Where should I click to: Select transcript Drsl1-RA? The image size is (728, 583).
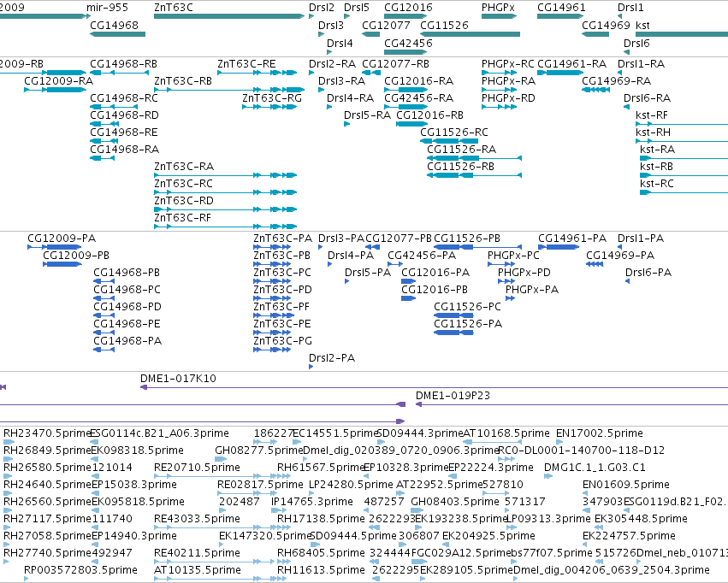(619, 73)
